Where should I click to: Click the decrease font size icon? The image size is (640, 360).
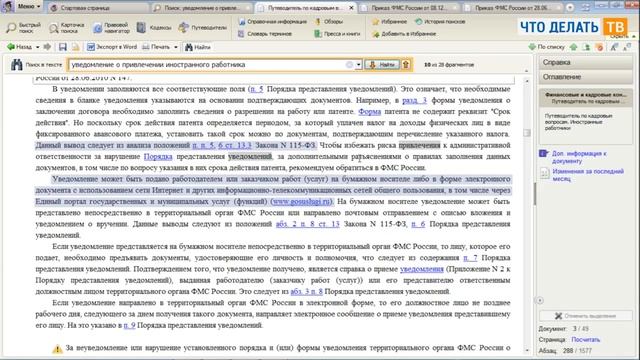[x=627, y=47]
